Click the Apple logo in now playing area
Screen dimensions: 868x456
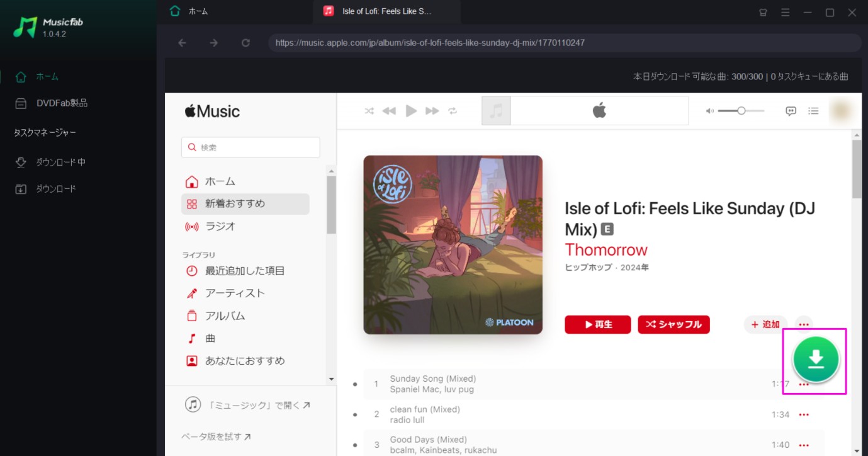tap(599, 111)
